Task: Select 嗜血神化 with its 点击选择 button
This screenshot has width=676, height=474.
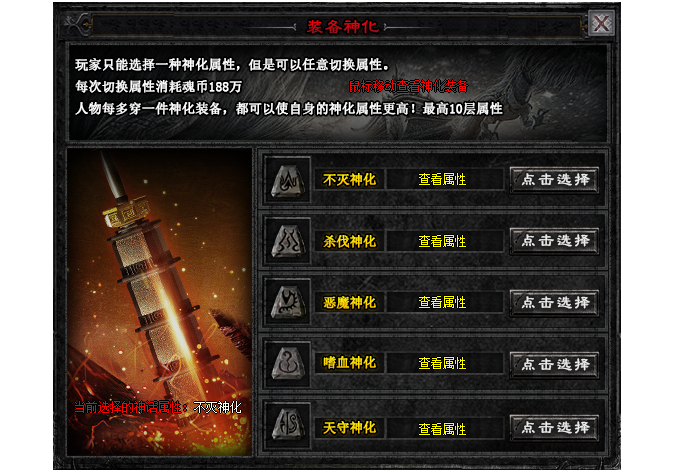Action: pos(555,365)
